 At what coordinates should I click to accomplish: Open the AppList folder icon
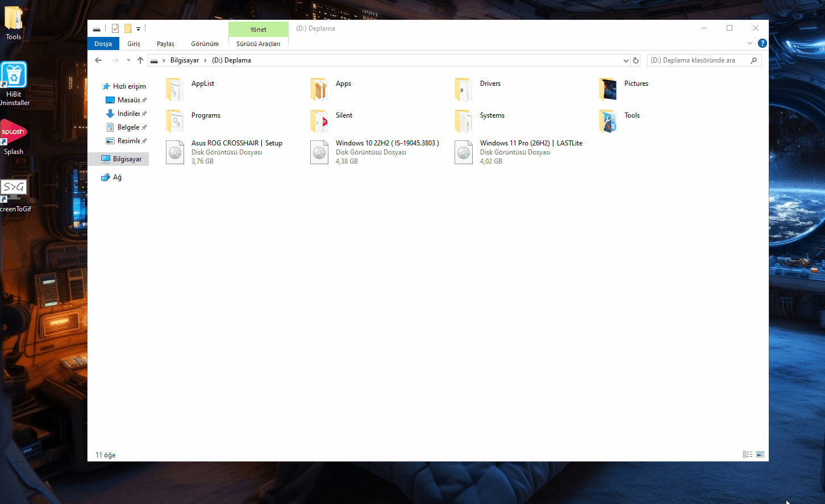[x=175, y=89]
